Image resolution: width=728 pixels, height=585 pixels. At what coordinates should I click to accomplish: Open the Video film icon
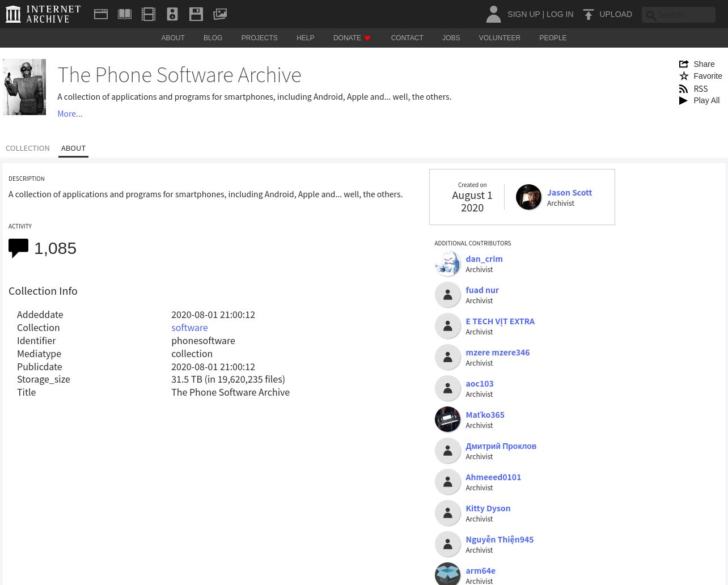(149, 14)
